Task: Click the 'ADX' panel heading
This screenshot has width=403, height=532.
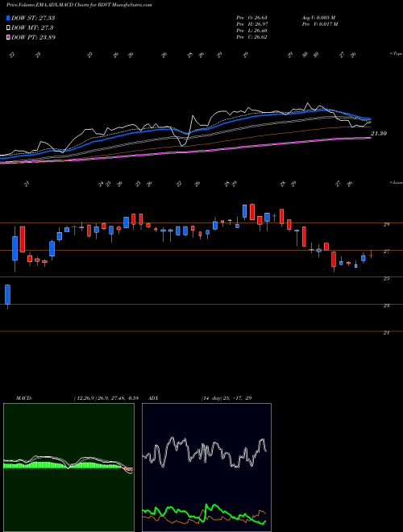Action: [153, 398]
